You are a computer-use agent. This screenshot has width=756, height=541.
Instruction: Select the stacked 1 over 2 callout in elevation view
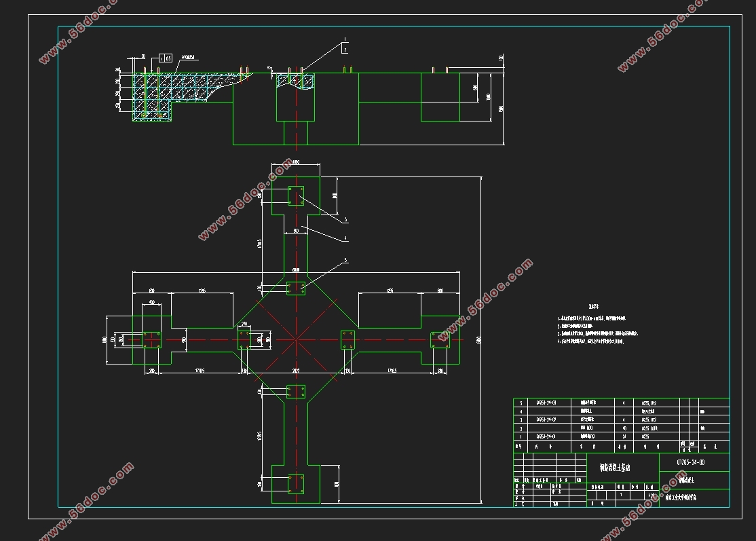pyautogui.click(x=345, y=45)
